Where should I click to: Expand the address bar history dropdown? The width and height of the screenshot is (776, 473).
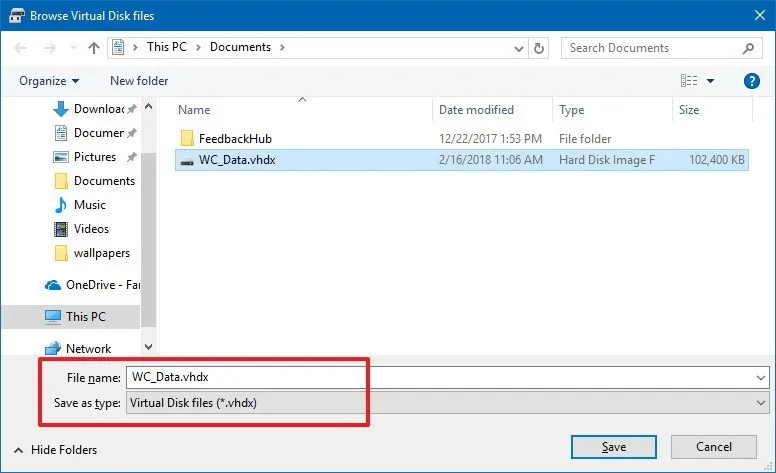click(x=518, y=48)
